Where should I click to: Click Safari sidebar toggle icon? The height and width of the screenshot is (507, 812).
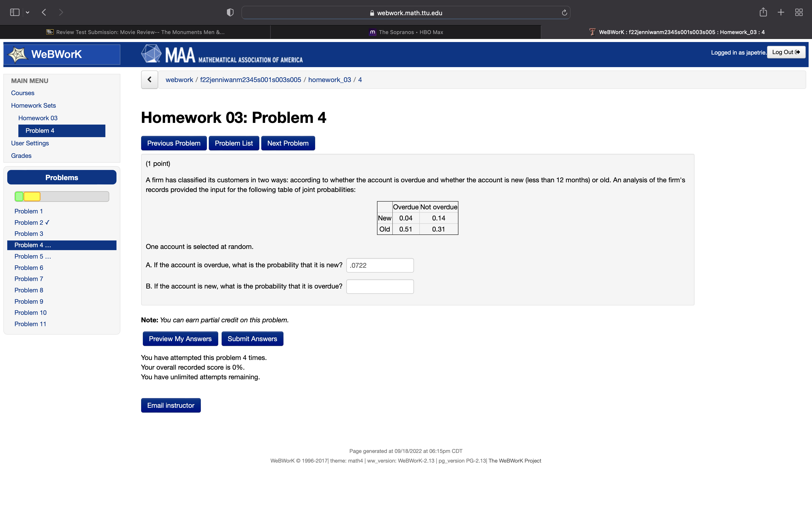(x=14, y=12)
